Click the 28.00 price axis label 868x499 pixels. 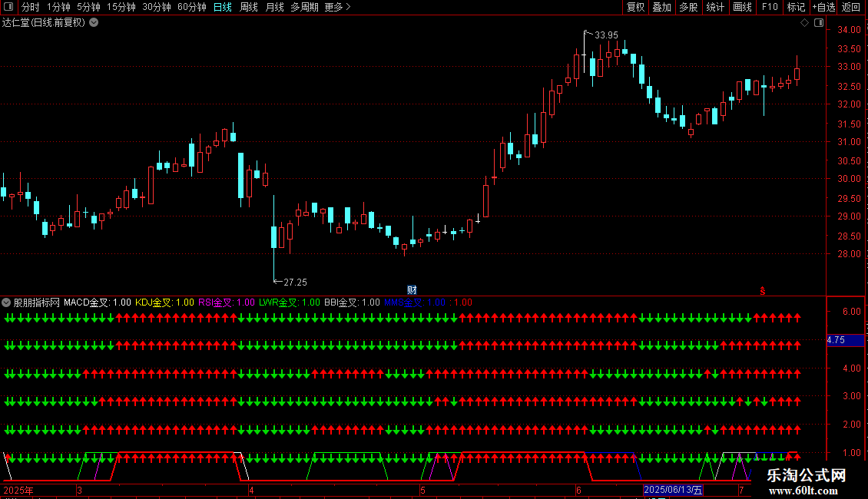point(849,254)
